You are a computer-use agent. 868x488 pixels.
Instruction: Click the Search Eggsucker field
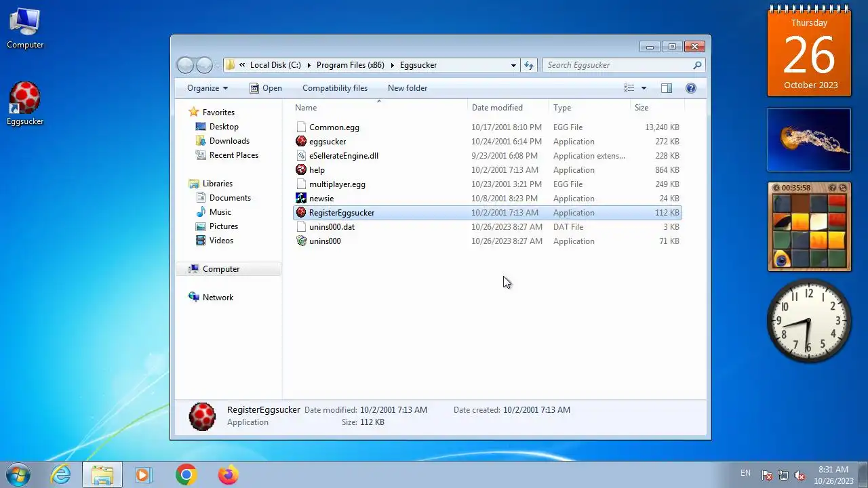pyautogui.click(x=617, y=65)
